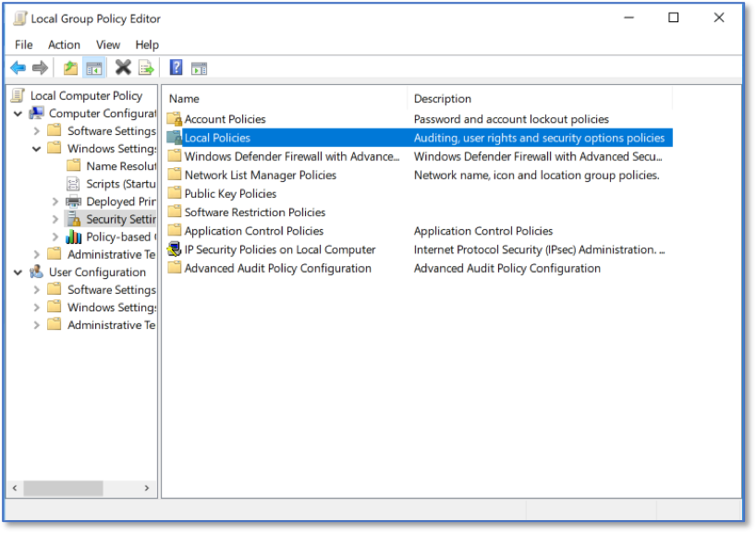This screenshot has height=533, width=756.
Task: Select Name Resolution Policy in the tree
Action: click(121, 166)
